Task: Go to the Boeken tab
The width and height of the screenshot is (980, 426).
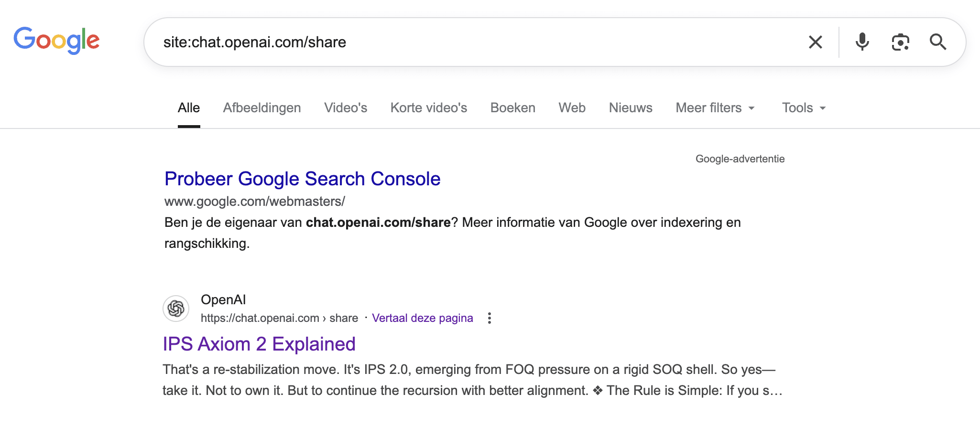Action: (513, 108)
